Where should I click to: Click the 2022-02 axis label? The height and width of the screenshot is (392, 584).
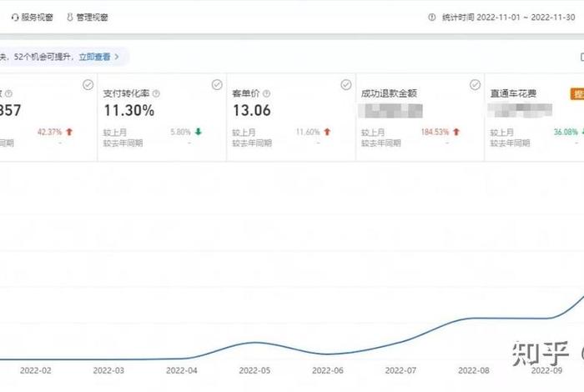click(36, 371)
